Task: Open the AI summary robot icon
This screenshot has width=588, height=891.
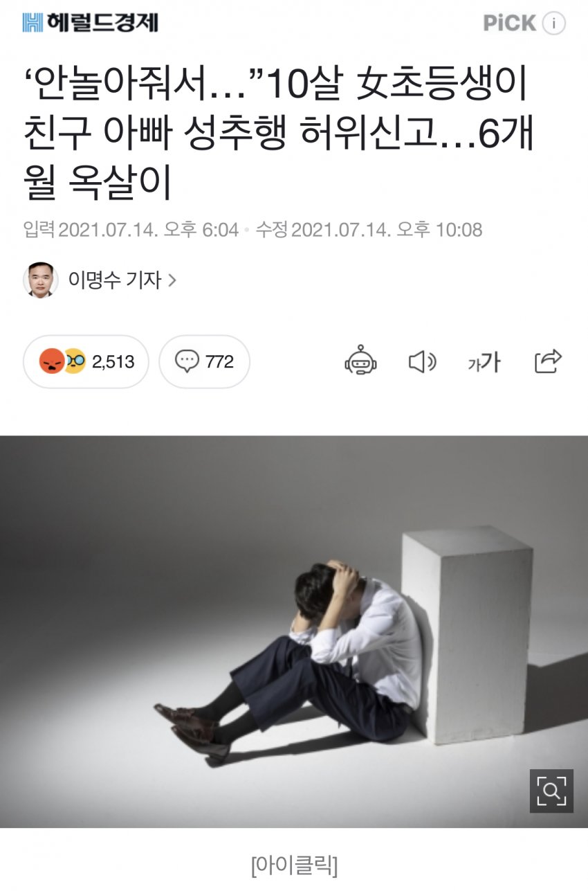Action: pyautogui.click(x=360, y=361)
